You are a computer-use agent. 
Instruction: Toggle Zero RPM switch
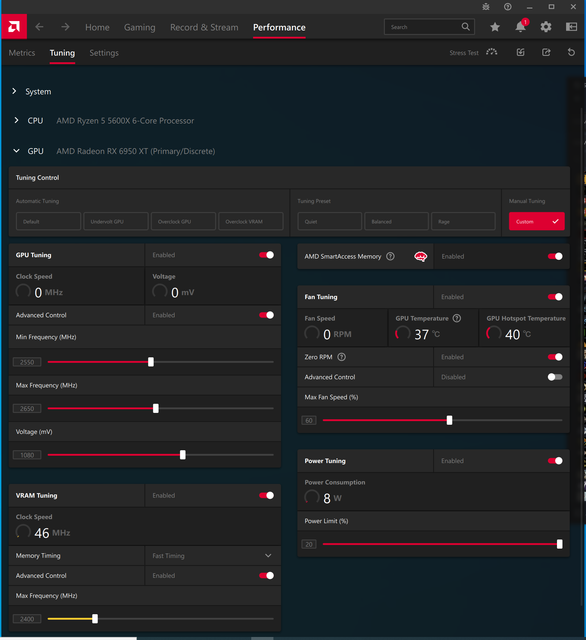[x=555, y=357]
